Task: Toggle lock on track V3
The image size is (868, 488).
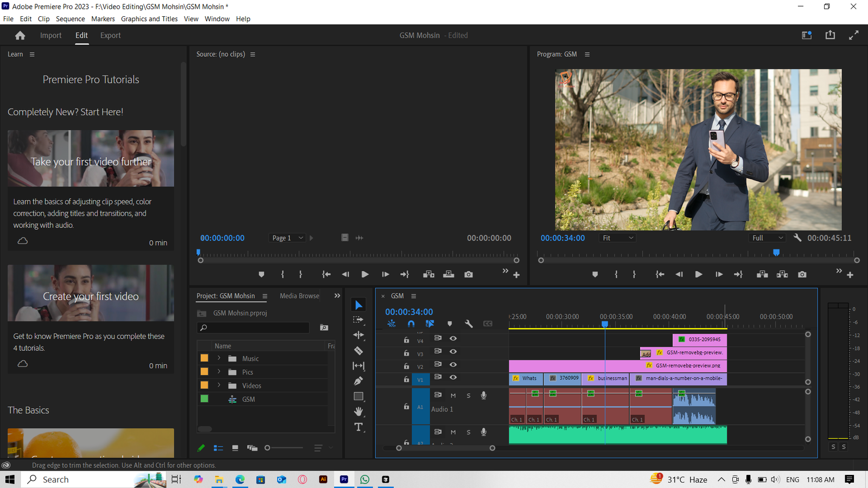Action: click(406, 353)
